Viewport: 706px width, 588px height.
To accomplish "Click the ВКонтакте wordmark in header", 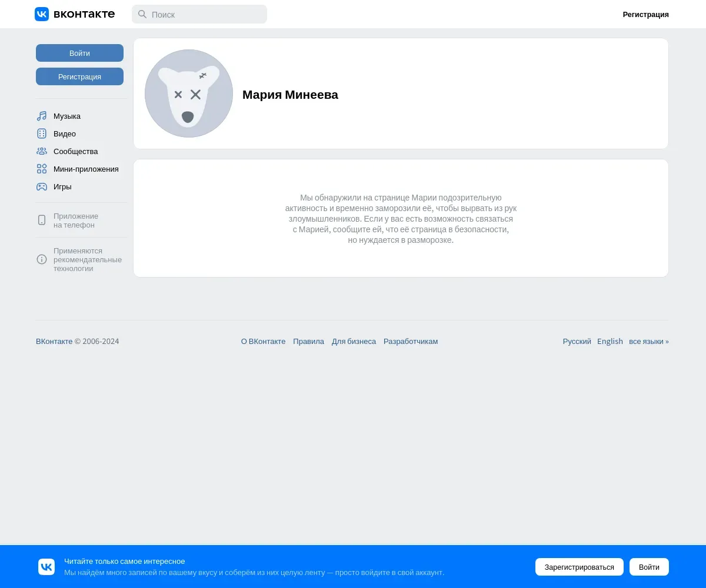I will (84, 14).
